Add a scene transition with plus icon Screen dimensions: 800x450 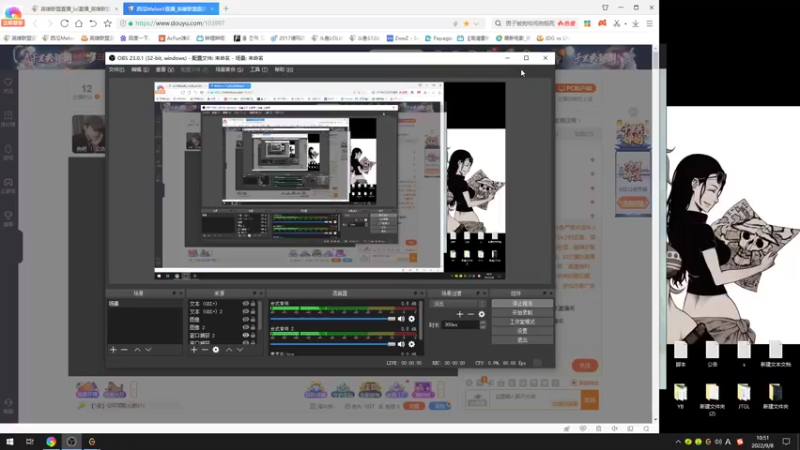pyautogui.click(x=460, y=314)
